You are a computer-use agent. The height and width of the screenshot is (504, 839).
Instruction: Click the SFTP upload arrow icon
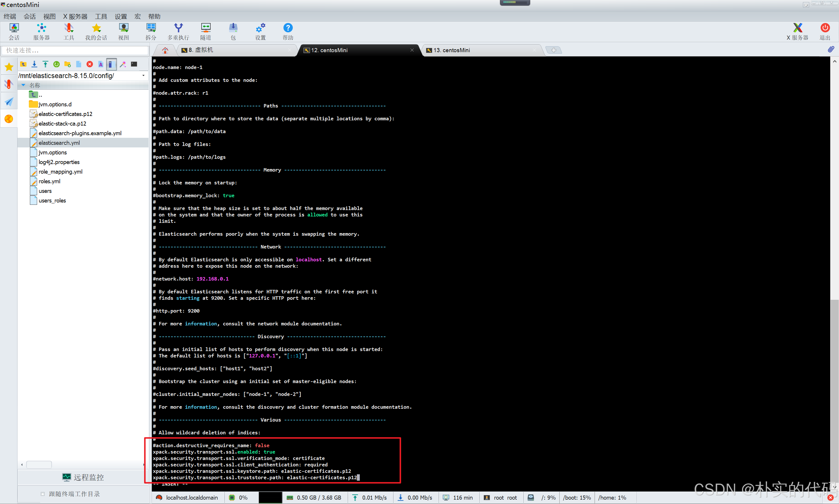pyautogui.click(x=45, y=64)
